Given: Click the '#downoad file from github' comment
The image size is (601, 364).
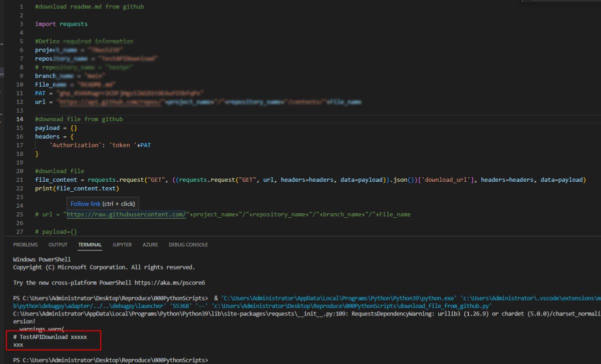Looking at the screenshot, I should tap(79, 119).
